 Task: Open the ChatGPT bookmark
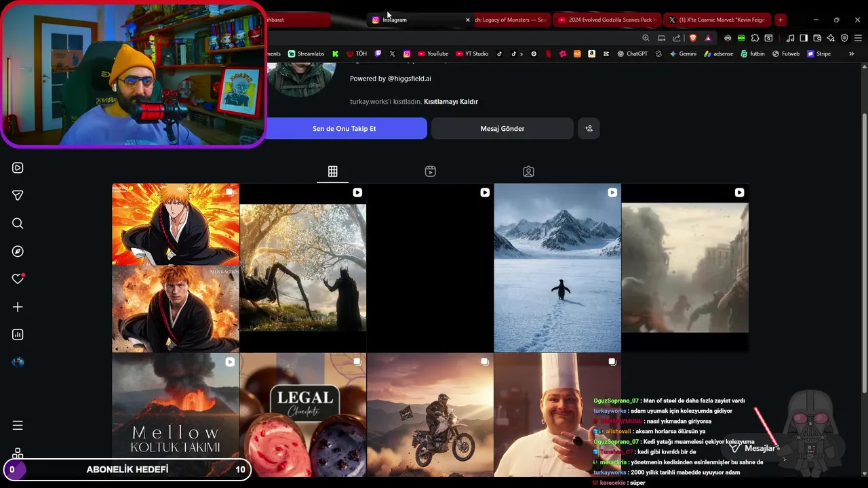point(632,54)
